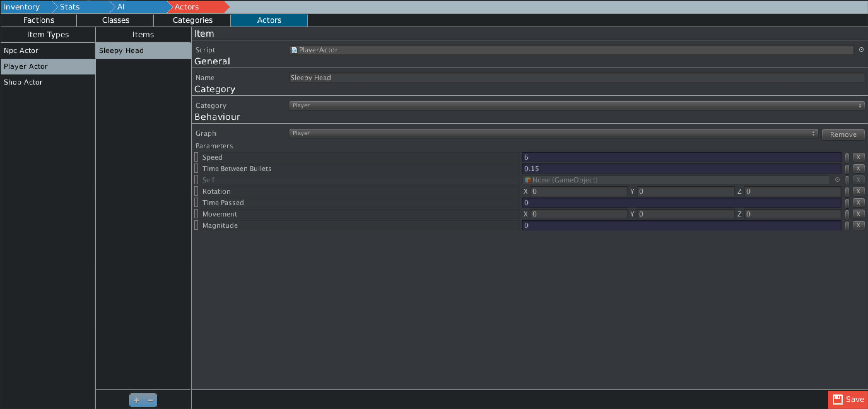Add a new item with plus button
The height and width of the screenshot is (409, 868).
[x=136, y=400]
